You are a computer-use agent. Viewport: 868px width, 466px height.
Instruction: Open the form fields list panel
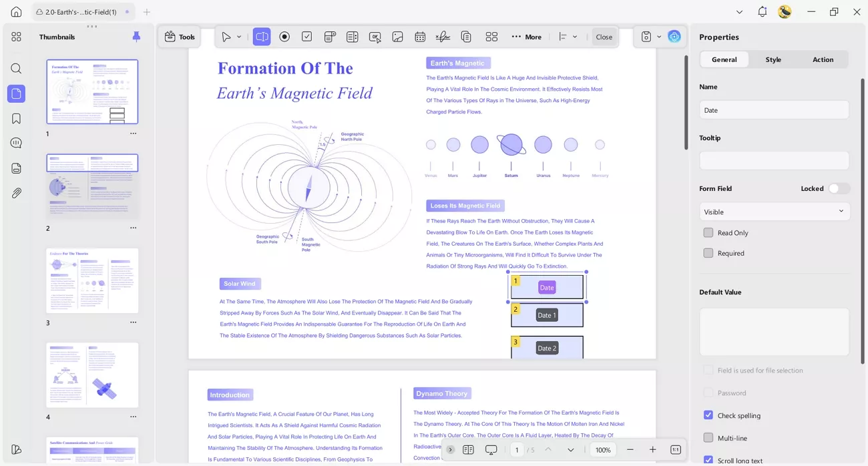16,168
